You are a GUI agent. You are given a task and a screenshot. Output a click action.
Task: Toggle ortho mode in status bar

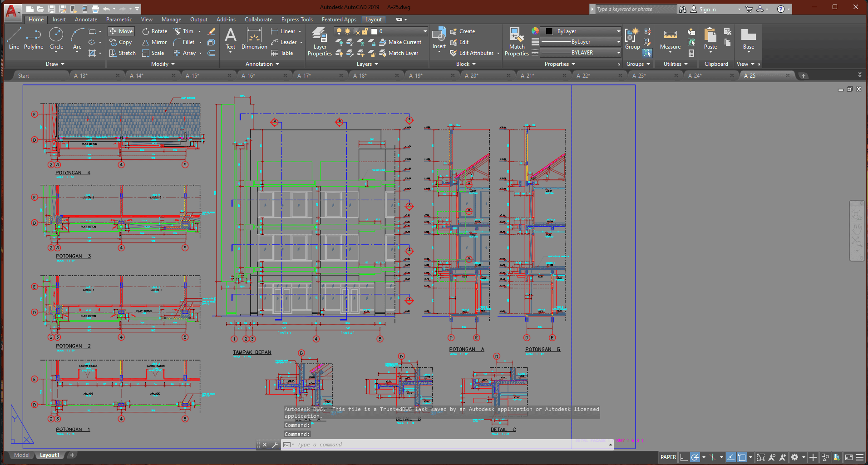[684, 457]
